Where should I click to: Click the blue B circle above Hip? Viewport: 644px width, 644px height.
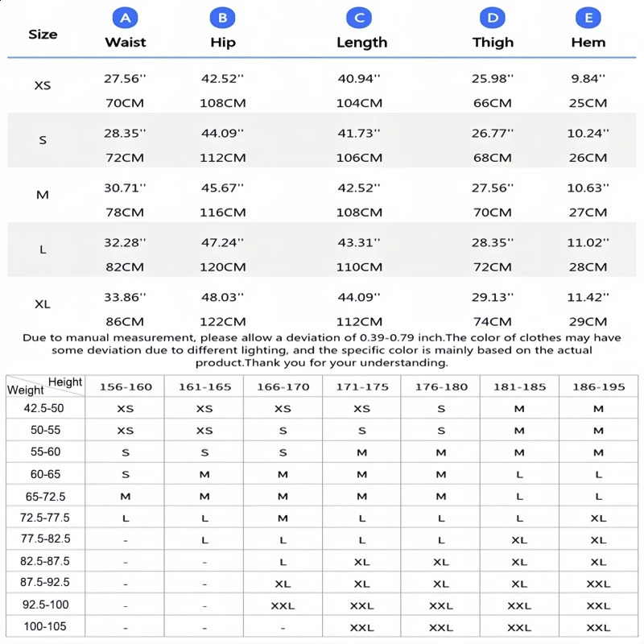(x=221, y=18)
